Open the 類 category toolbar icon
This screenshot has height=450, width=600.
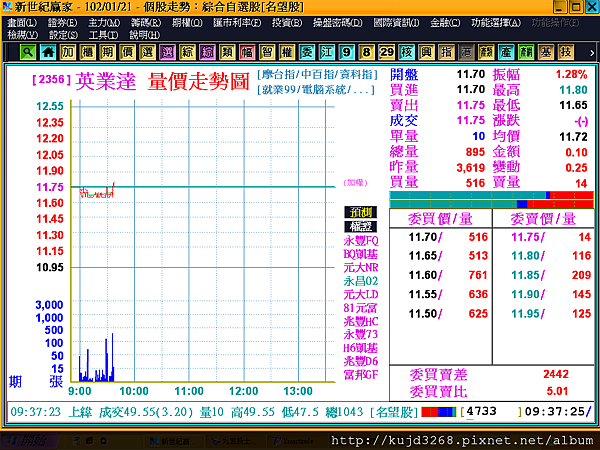click(x=227, y=52)
